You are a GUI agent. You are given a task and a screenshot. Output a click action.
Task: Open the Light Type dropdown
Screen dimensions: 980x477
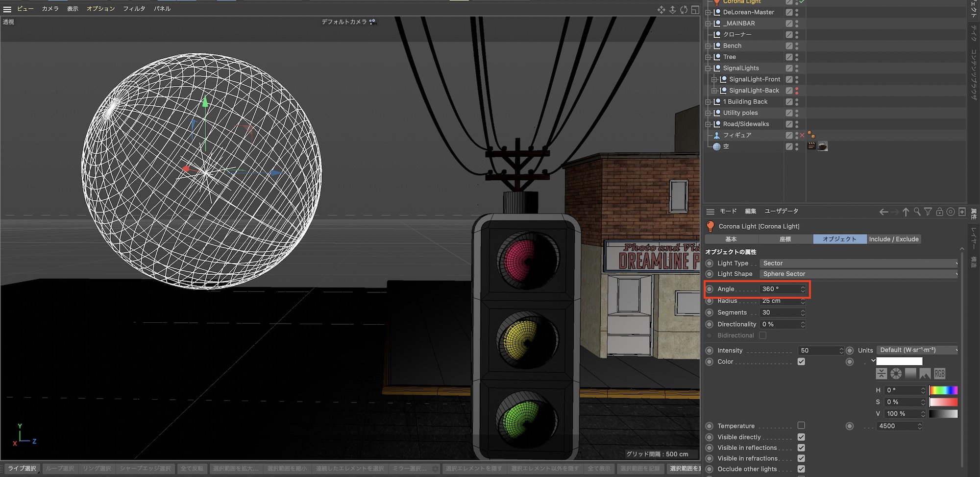pos(858,263)
